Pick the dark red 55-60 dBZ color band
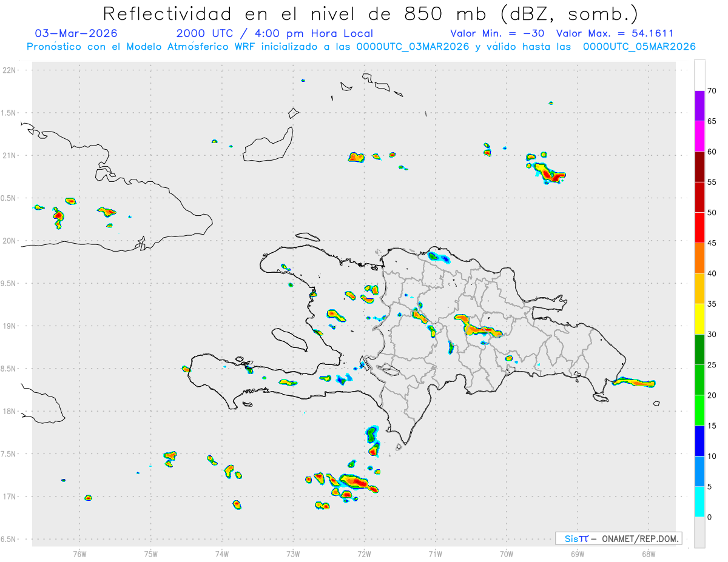Screen dimensions: 728x562 (x=700, y=167)
